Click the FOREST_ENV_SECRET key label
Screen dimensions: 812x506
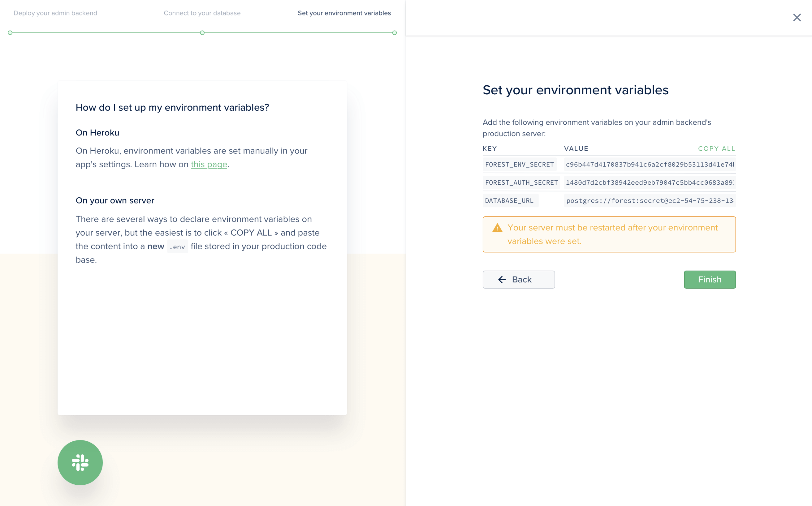tap(519, 164)
